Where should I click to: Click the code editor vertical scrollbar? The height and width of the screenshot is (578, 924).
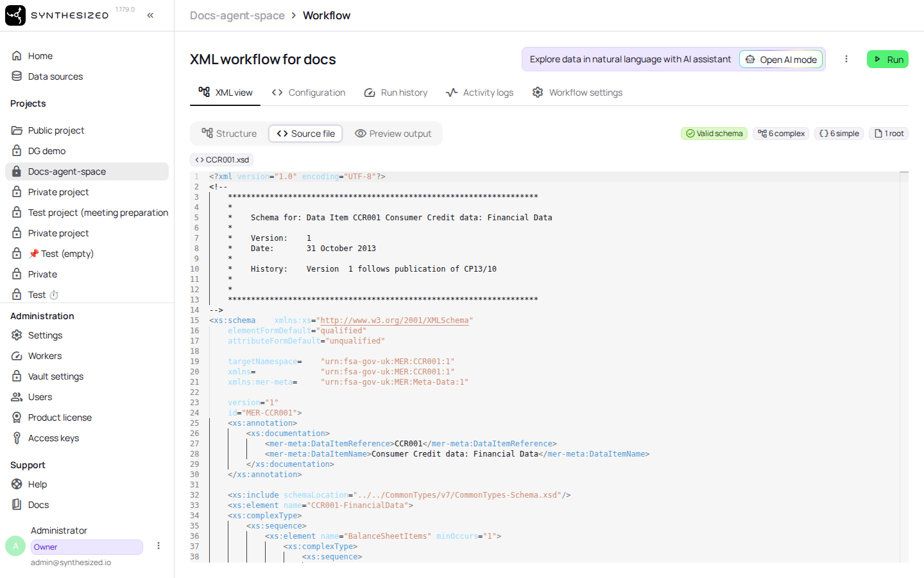[904, 366]
